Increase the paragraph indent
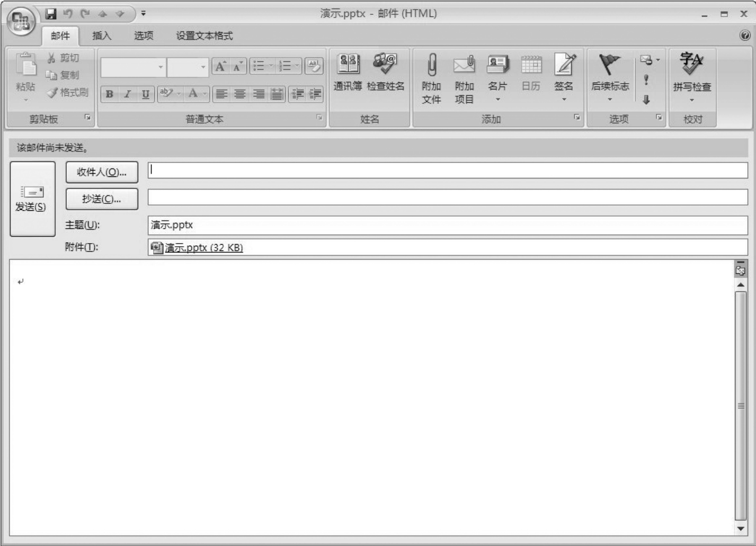 315,94
